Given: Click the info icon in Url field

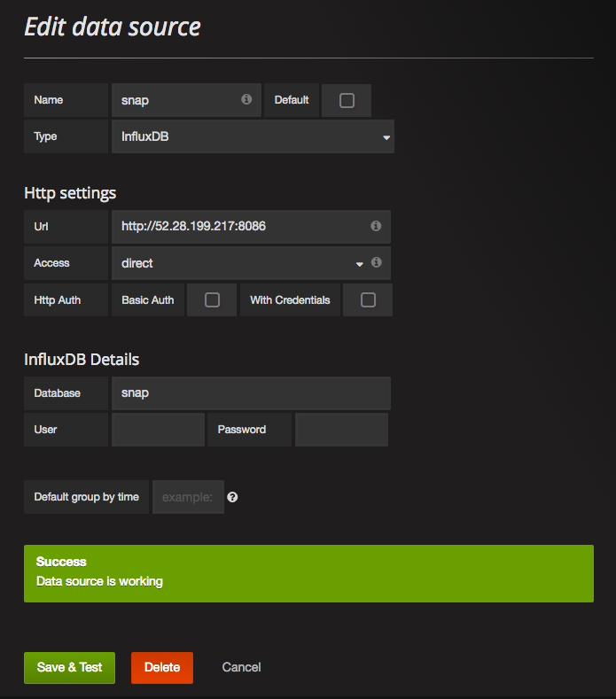Looking at the screenshot, I should pos(376,226).
